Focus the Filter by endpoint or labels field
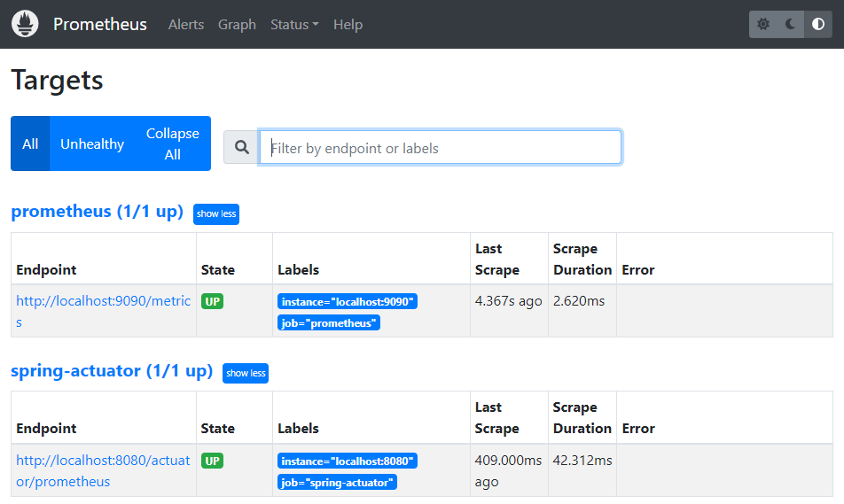 point(441,147)
